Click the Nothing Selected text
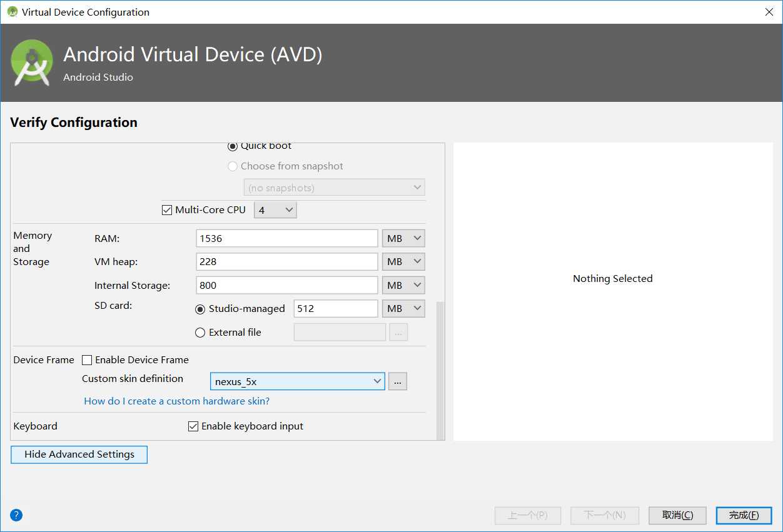Screen dimensions: 783x532 (x=613, y=279)
